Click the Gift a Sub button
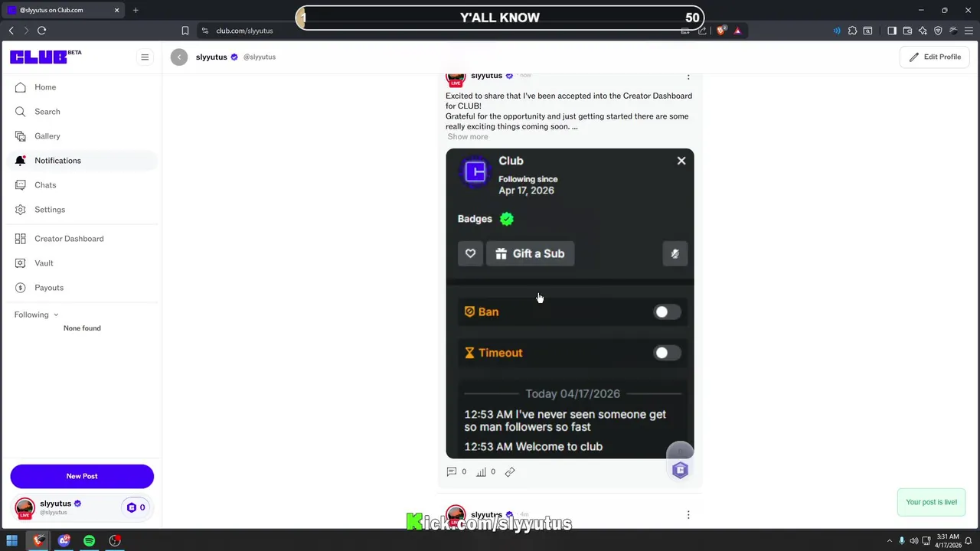 point(531,254)
